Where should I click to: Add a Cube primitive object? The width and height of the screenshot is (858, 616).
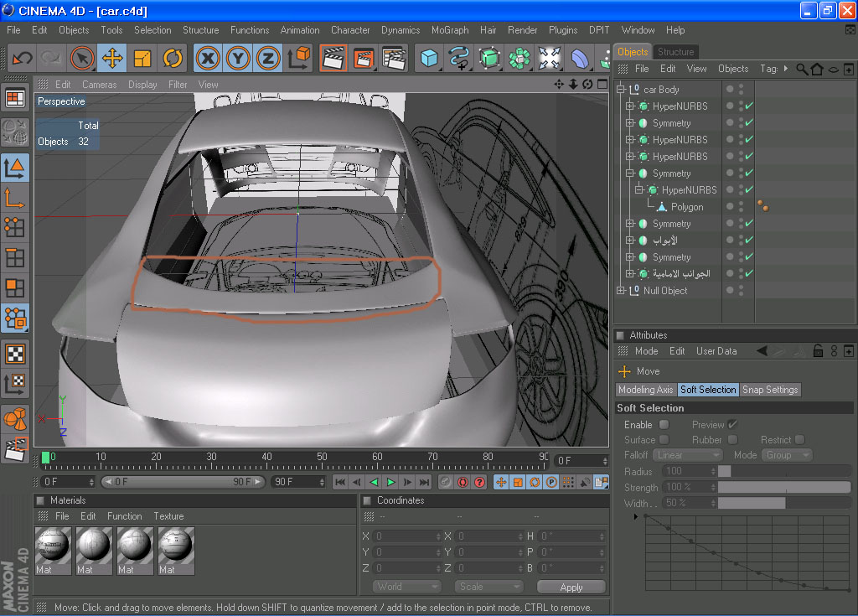click(429, 58)
